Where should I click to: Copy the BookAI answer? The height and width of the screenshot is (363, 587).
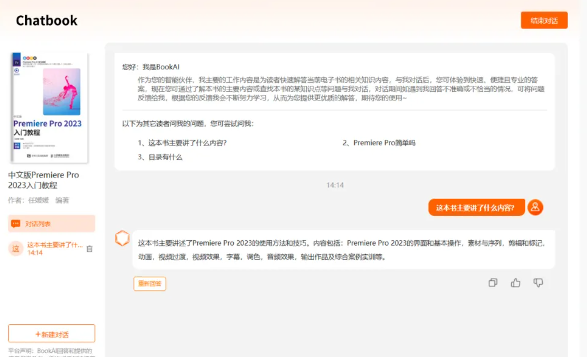(x=493, y=283)
